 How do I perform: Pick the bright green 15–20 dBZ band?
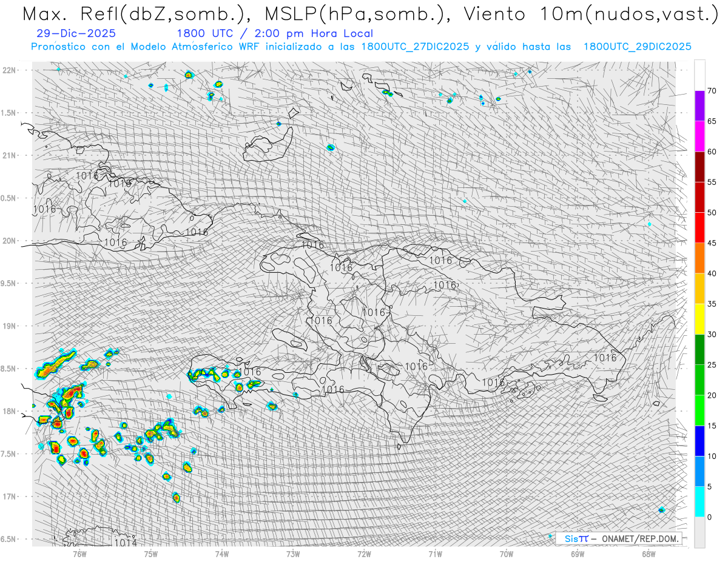pyautogui.click(x=699, y=410)
